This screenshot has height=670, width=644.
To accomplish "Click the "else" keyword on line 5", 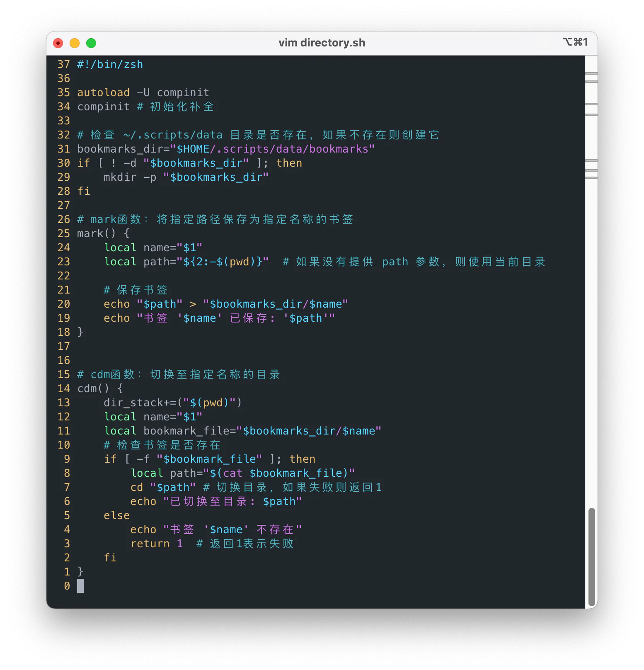I will coord(117,516).
